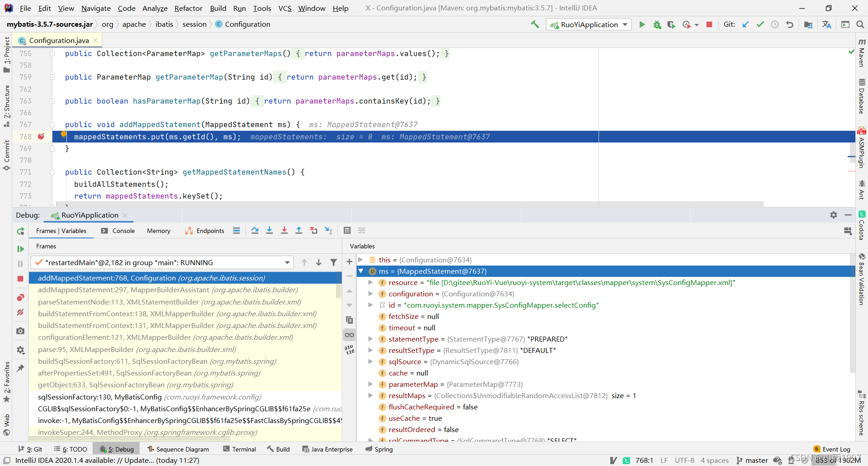Screen dimensions: 868x466
Task: Toggle the frames filter funnel icon
Action: point(334,262)
